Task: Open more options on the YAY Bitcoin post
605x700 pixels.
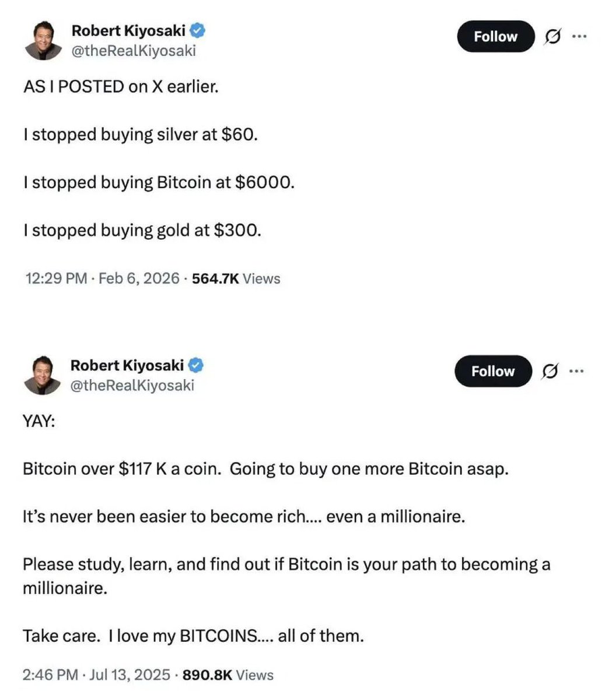Action: pyautogui.click(x=576, y=371)
